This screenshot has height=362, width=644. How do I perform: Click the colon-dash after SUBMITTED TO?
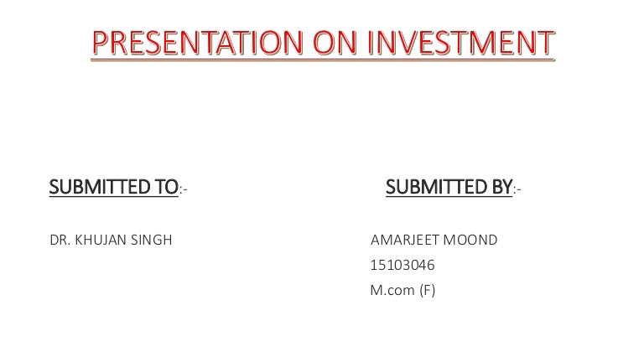click(184, 189)
